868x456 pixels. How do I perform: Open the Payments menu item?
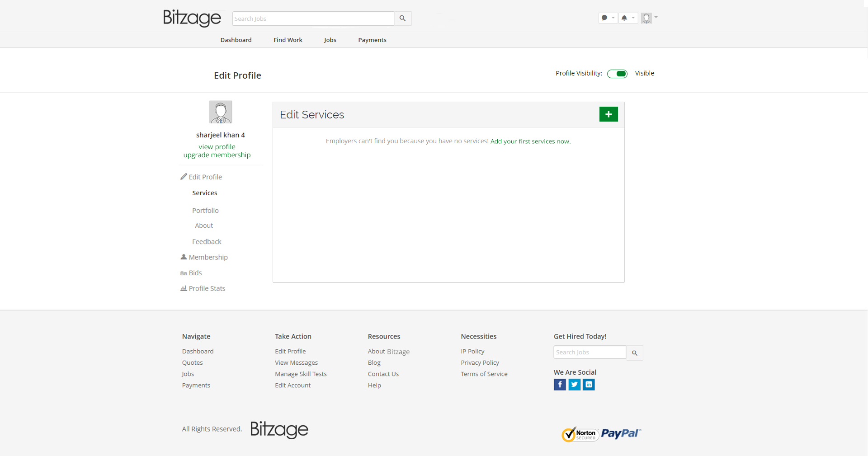tap(372, 40)
